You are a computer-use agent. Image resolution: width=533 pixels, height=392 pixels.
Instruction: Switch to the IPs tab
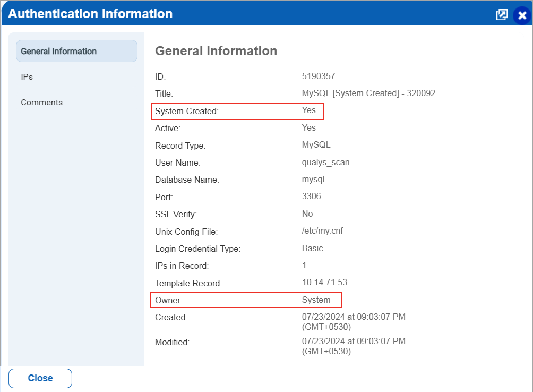point(27,77)
